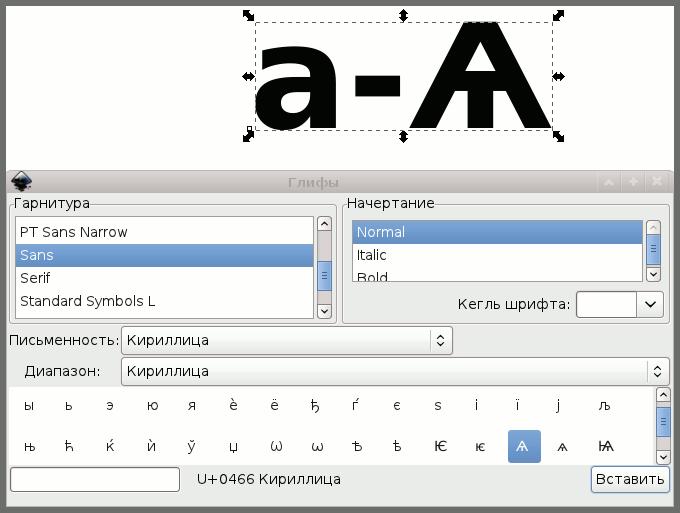Select the glyph я in the grid

(192, 406)
